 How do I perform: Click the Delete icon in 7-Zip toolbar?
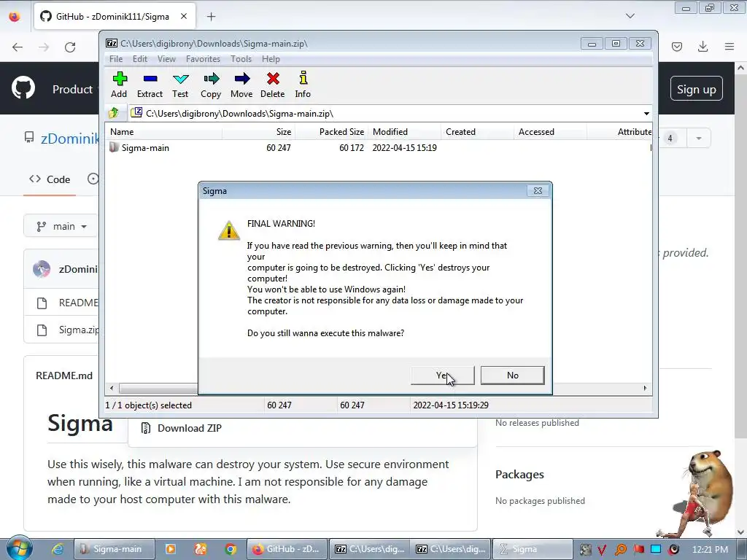(273, 85)
